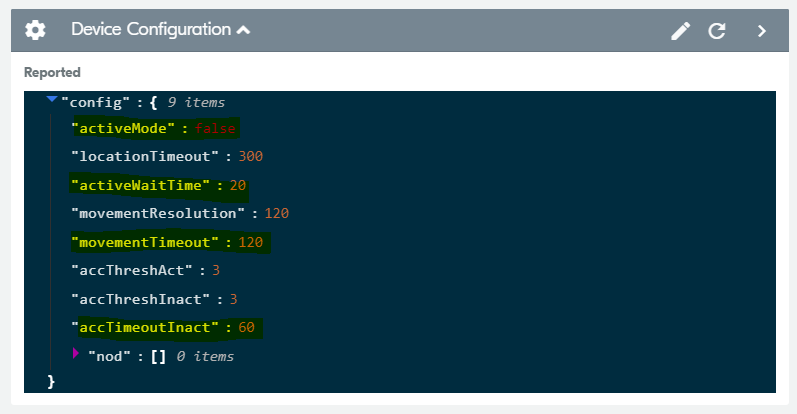Select the "accThreshInact" key
The height and width of the screenshot is (414, 797).
[140, 299]
